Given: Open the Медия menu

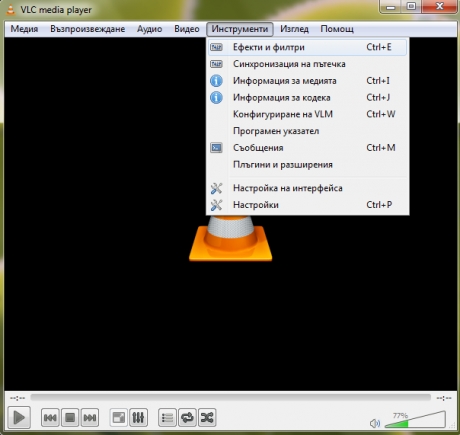Looking at the screenshot, I should 24,29.
